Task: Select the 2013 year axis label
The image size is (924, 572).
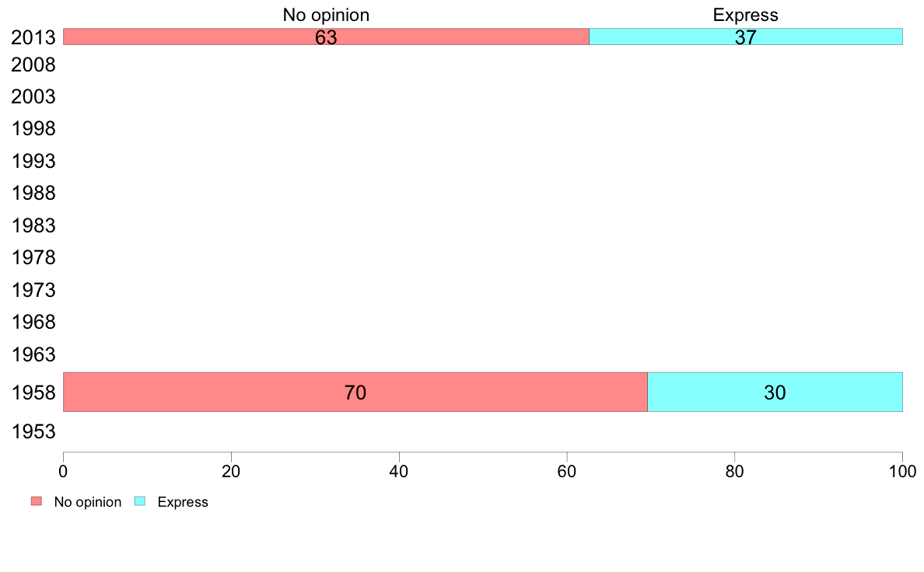Action: (33, 38)
